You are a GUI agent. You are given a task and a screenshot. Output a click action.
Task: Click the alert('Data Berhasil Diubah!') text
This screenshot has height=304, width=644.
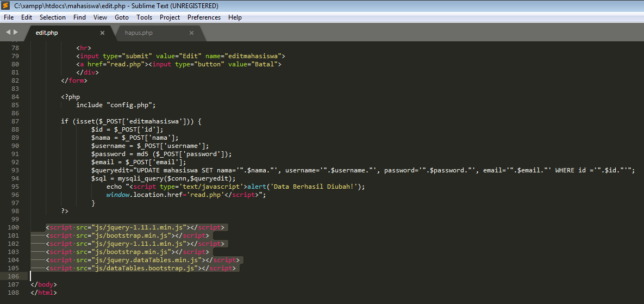click(x=305, y=187)
